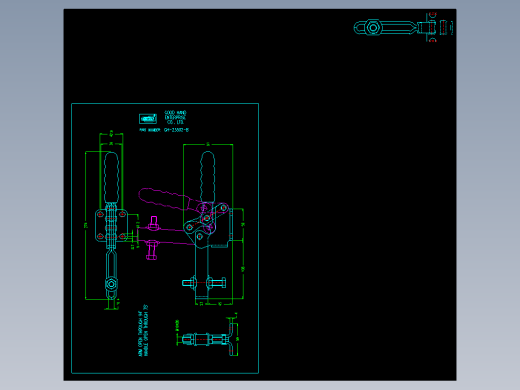The height and width of the screenshot is (390, 520).
Task: Select the upright cyan handle grip in side view
Action: click(207, 176)
